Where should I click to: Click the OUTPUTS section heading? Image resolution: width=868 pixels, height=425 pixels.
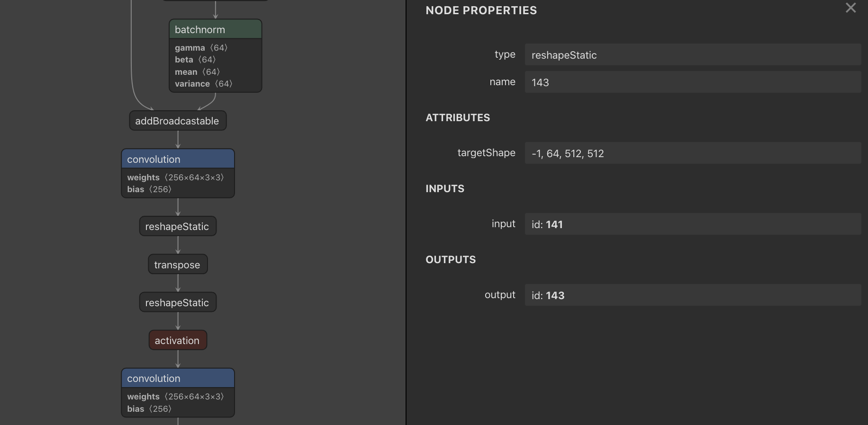pyautogui.click(x=451, y=260)
